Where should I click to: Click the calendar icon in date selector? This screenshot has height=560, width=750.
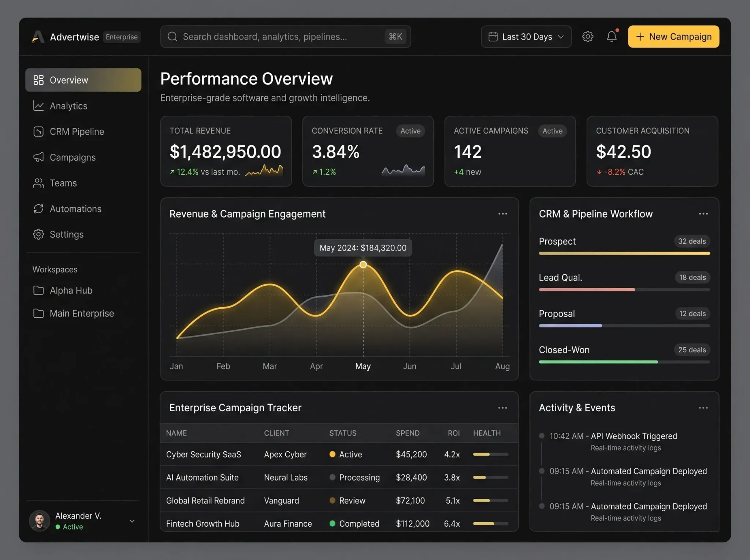493,37
